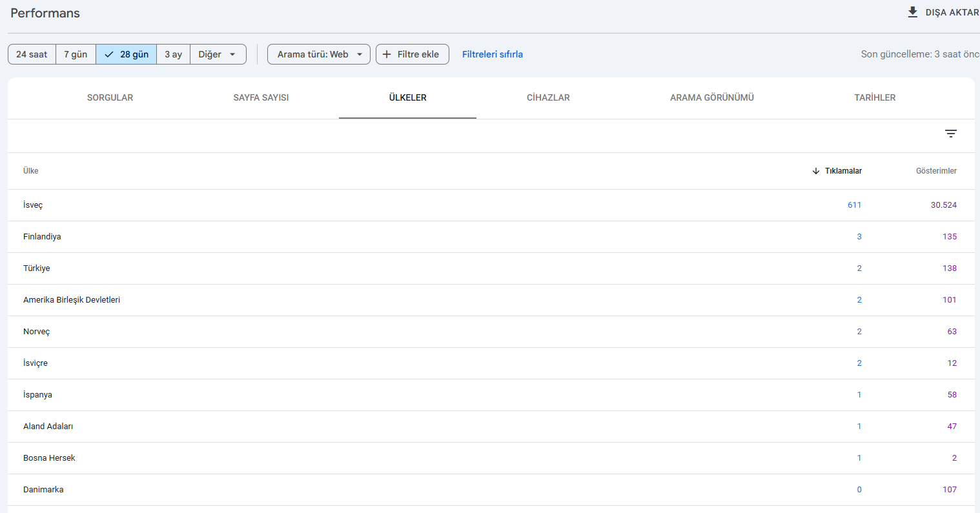Select the ÜLKELER tab

[407, 97]
